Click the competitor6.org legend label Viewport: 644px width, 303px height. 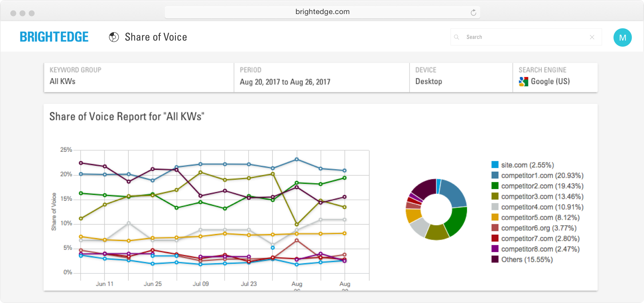538,228
